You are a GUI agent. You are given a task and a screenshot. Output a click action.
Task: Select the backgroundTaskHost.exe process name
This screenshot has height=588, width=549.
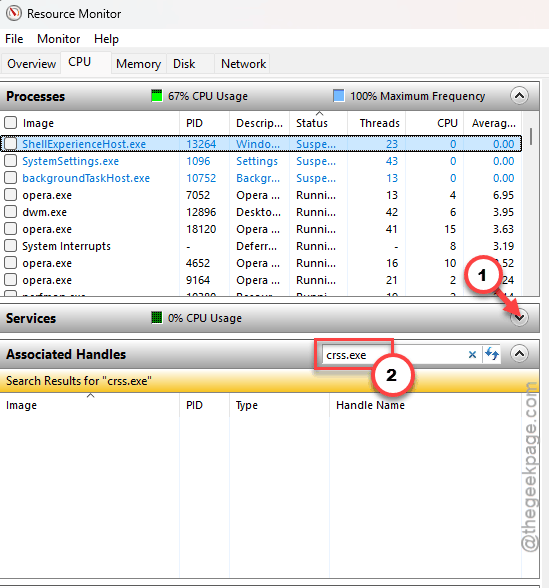[86, 178]
